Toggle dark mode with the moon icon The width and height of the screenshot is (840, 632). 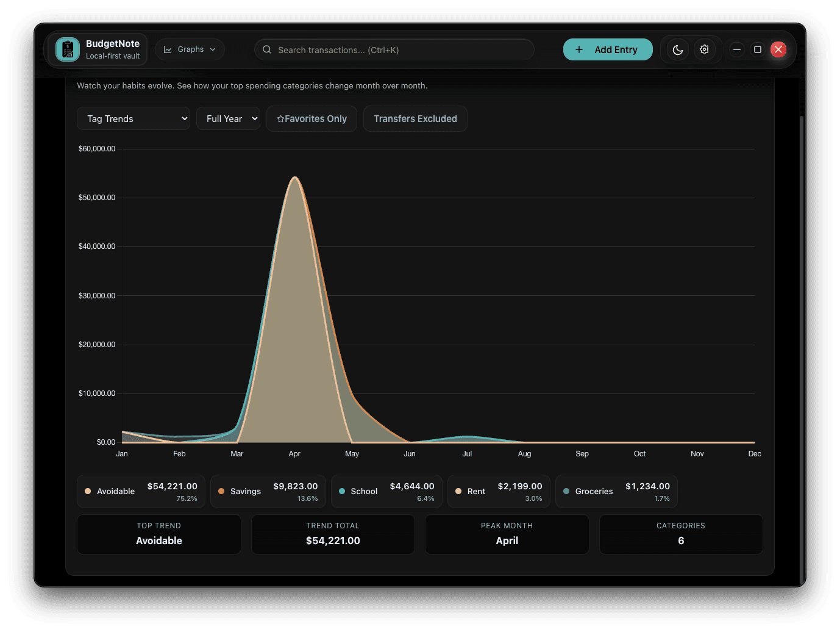coord(677,49)
